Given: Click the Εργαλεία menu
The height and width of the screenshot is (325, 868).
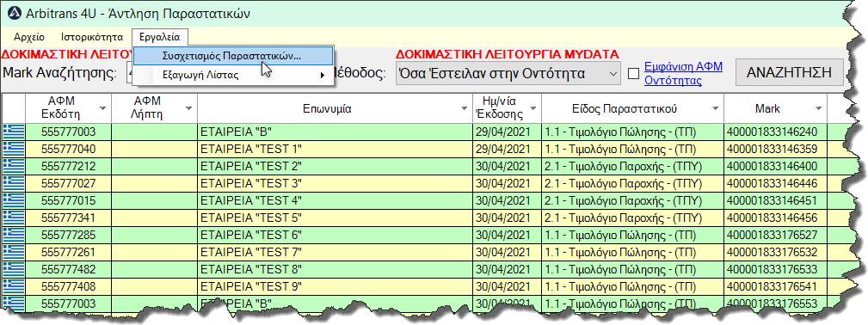Looking at the screenshot, I should tap(159, 38).
